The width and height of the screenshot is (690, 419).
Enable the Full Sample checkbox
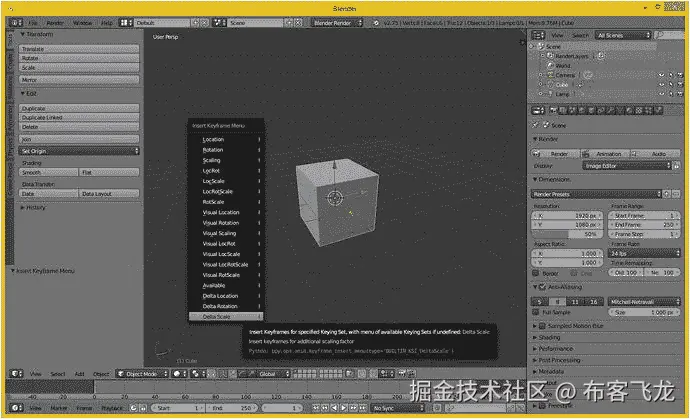tap(536, 312)
